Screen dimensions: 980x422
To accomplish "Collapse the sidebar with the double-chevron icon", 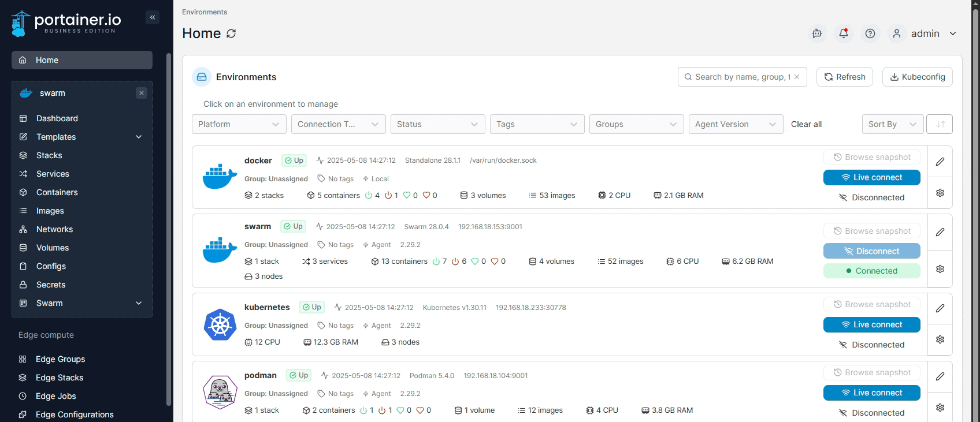I will click(153, 17).
